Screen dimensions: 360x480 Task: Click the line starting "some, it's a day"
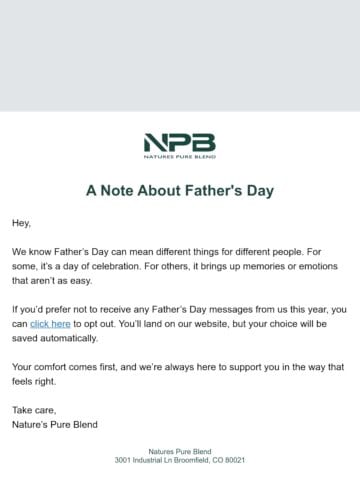coord(175,266)
